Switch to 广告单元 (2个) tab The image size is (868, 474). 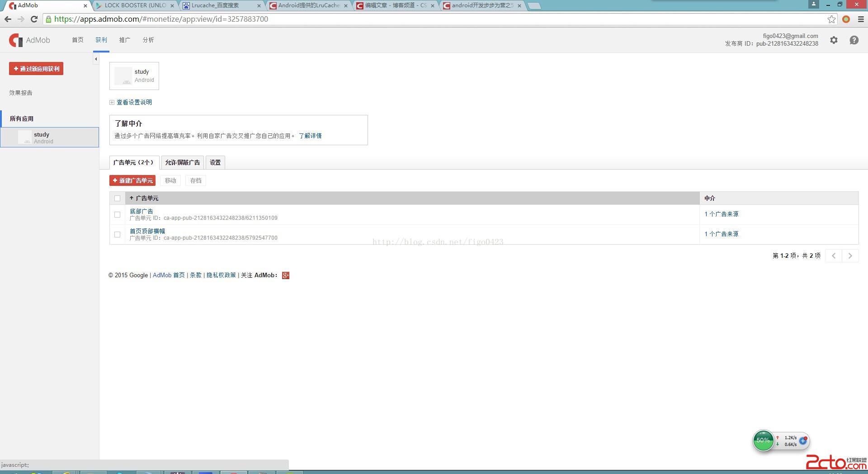pyautogui.click(x=134, y=162)
